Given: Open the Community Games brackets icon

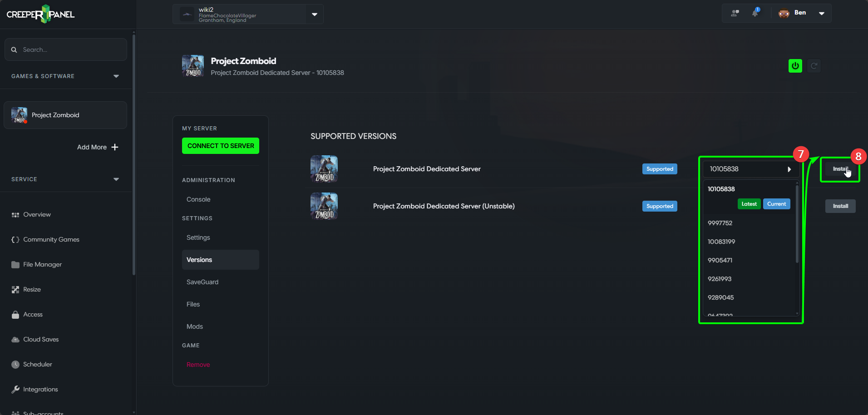Looking at the screenshot, I should (x=15, y=239).
